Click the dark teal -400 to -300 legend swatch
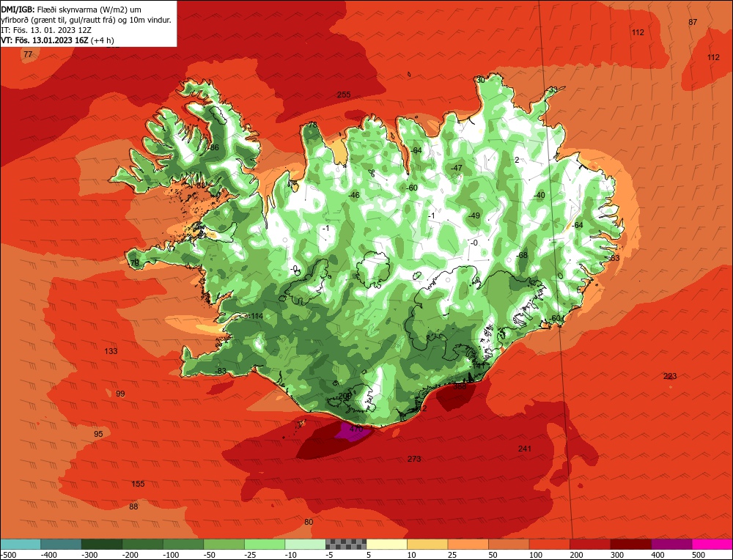 coord(62,544)
